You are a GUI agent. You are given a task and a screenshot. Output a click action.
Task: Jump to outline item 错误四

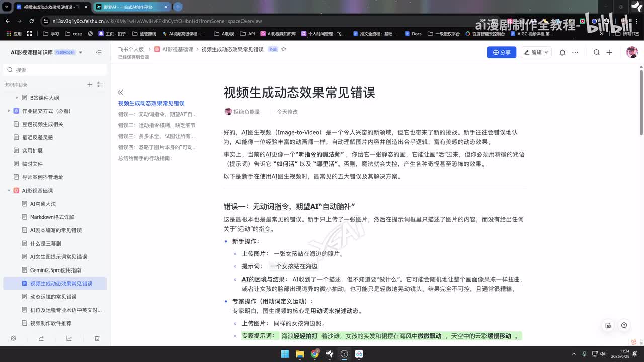click(157, 147)
